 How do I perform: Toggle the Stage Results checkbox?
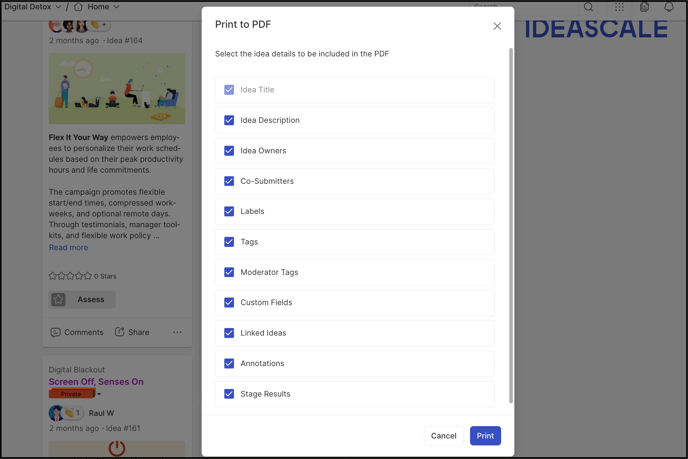coord(229,394)
